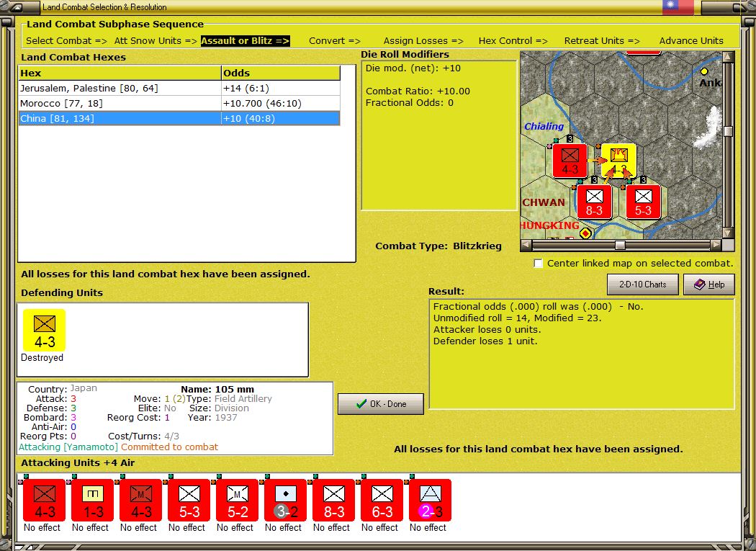
Task: Click the OK - Done button
Action: tap(381, 404)
